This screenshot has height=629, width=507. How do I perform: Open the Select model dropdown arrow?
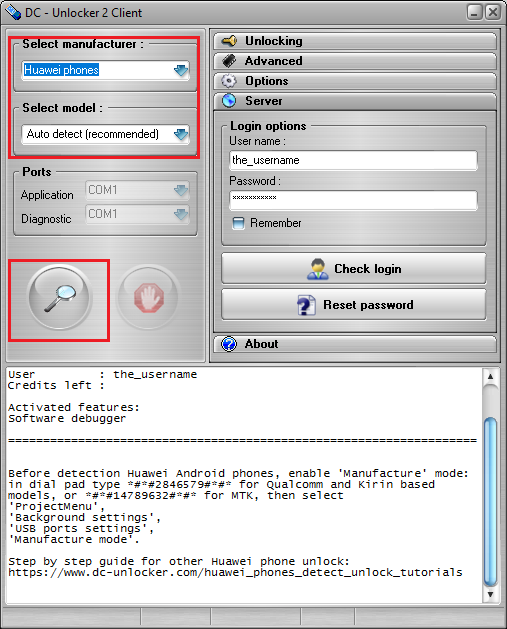181,134
